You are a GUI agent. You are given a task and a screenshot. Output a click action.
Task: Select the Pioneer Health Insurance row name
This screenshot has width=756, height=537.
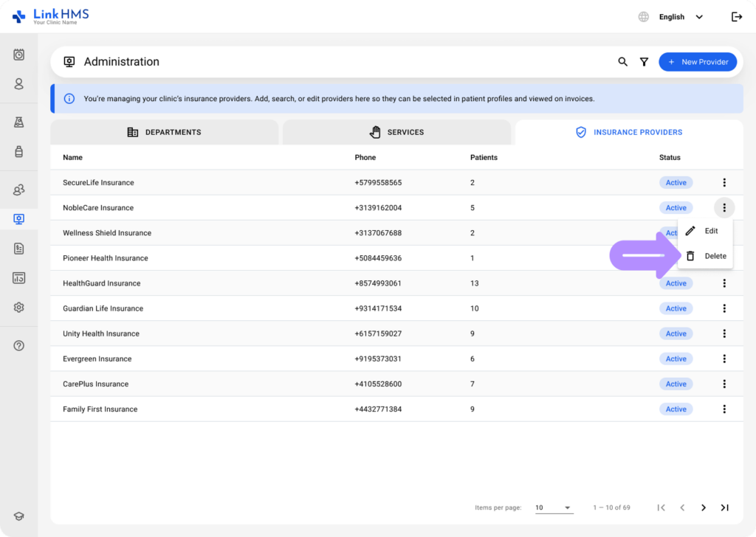point(105,258)
